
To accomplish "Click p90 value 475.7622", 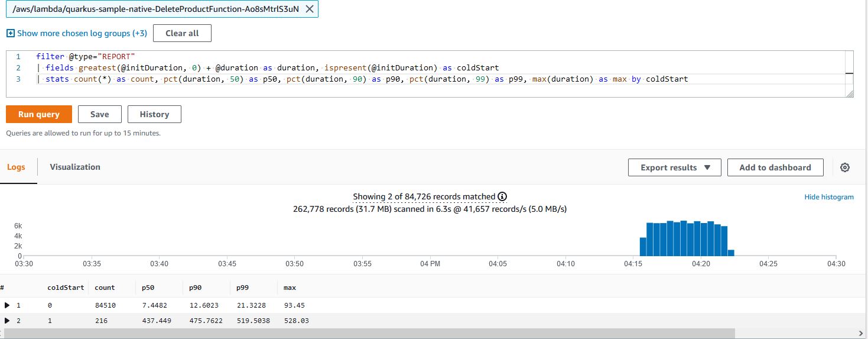I will click(x=207, y=321).
